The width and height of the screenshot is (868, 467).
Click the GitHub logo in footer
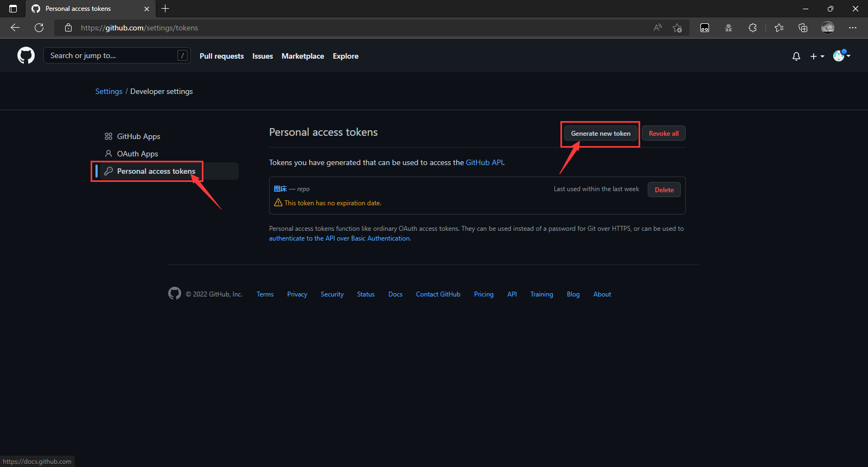point(175,293)
